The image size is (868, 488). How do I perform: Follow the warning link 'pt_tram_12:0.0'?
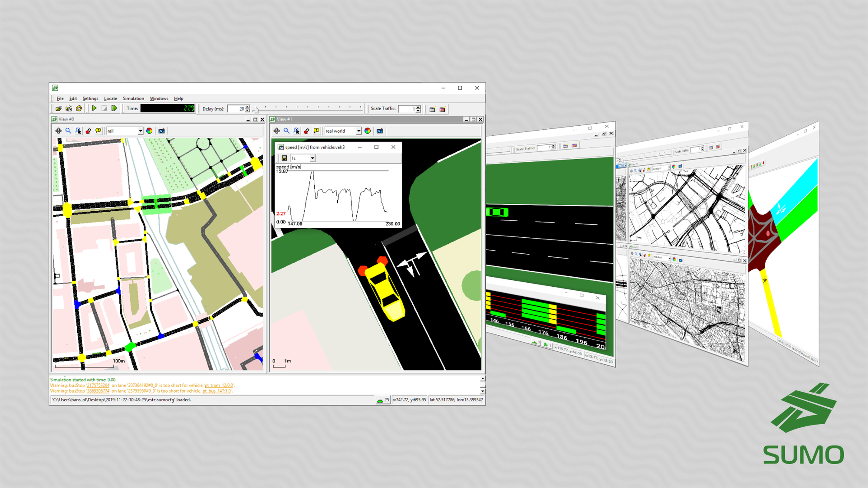click(x=218, y=385)
